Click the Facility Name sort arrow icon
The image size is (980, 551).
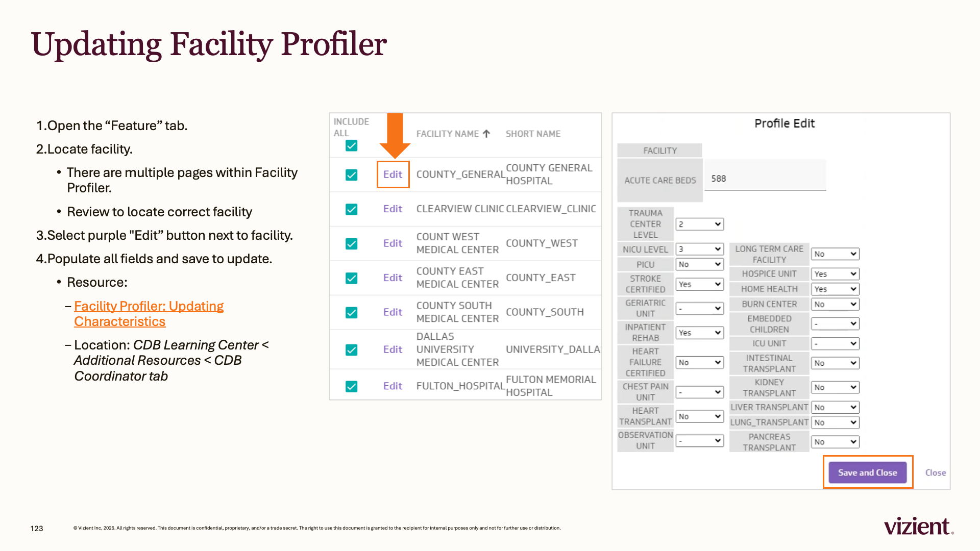pyautogui.click(x=486, y=134)
